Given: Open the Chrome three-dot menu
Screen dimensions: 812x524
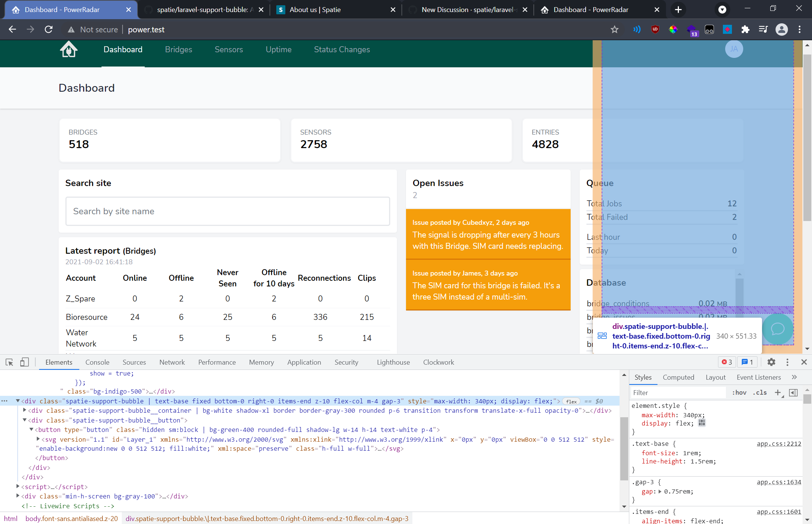Looking at the screenshot, I should click(x=800, y=29).
